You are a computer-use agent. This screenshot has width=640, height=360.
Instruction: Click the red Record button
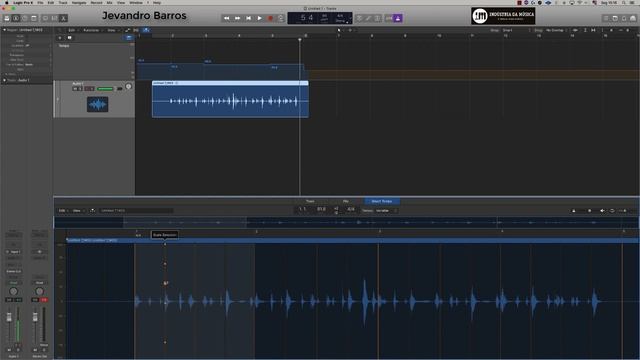(x=270, y=18)
